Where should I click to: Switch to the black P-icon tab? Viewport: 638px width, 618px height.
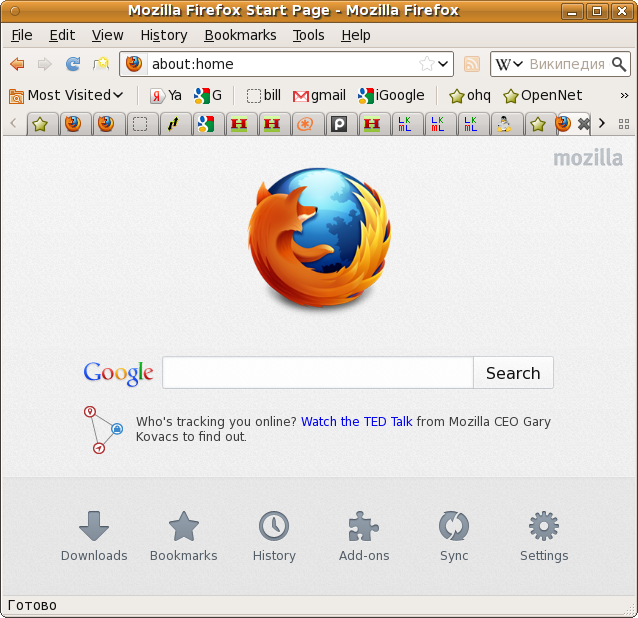[x=339, y=124]
